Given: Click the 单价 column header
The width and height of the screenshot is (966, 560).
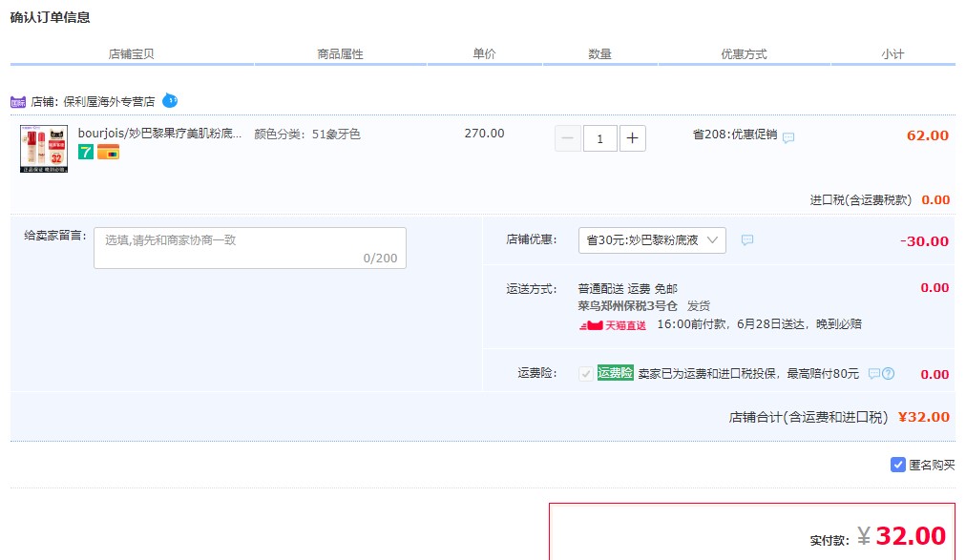Looking at the screenshot, I should coord(484,53).
